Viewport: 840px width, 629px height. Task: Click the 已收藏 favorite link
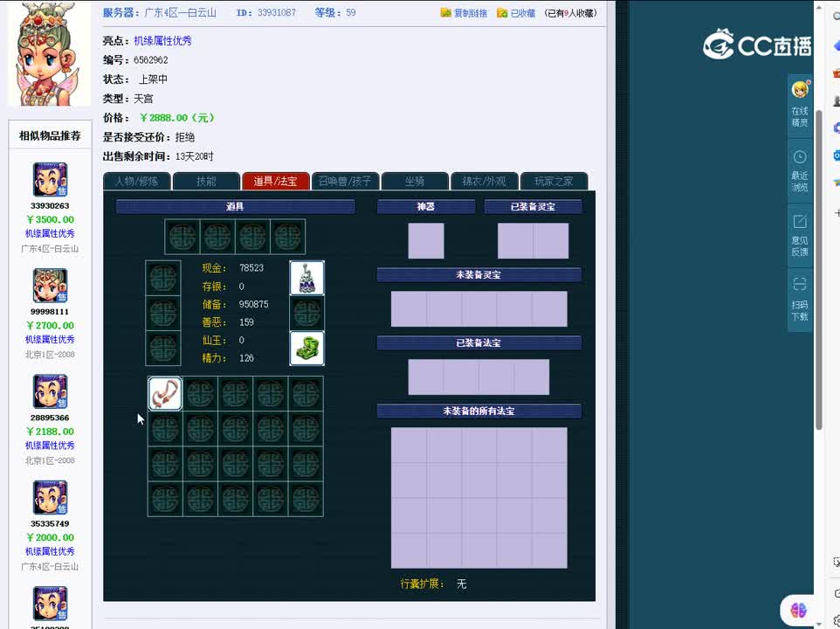click(x=523, y=13)
